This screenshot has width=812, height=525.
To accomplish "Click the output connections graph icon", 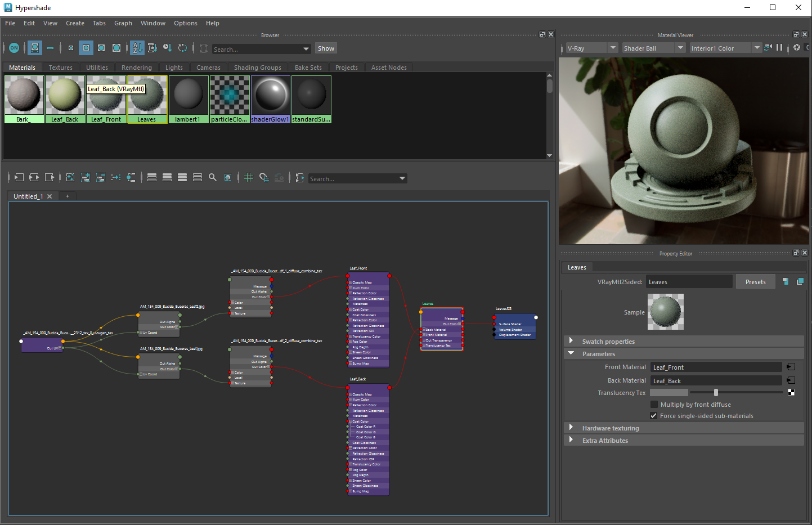I will [49, 177].
